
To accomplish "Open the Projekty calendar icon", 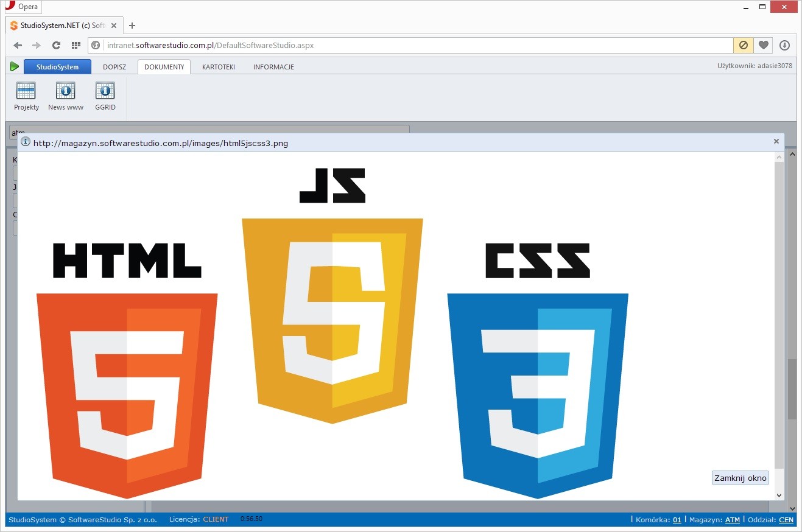I will pyautogui.click(x=26, y=91).
